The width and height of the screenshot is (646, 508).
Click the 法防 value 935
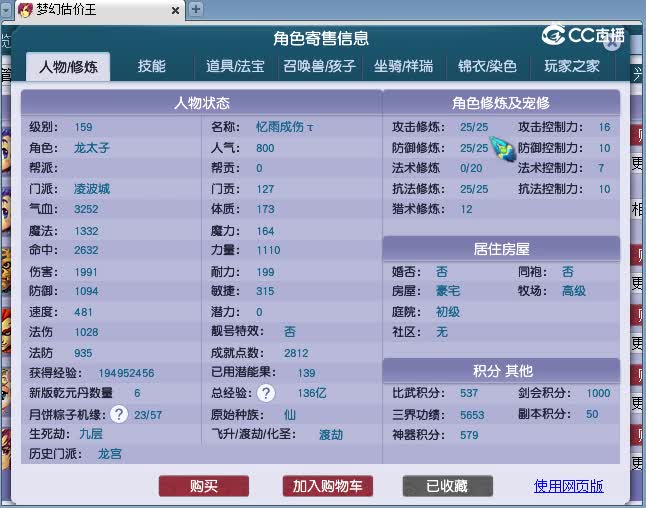pyautogui.click(x=83, y=353)
